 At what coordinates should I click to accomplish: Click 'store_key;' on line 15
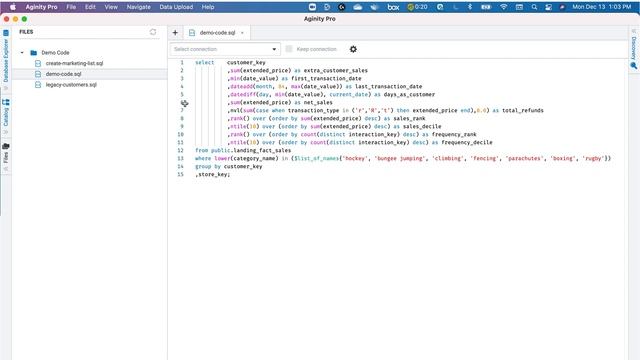214,174
